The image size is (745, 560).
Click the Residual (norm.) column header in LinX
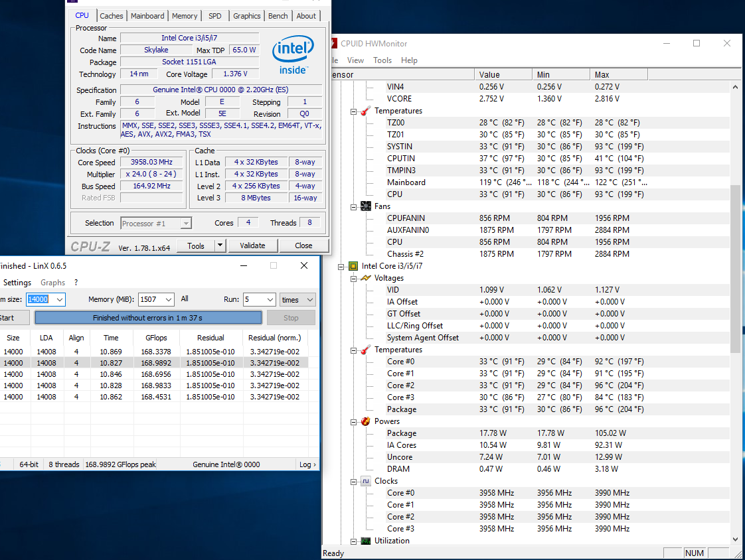[275, 338]
